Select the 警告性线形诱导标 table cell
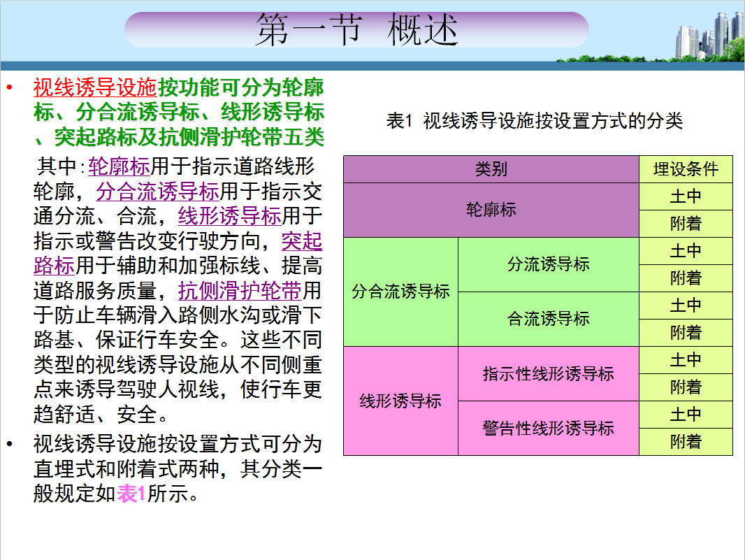The height and width of the screenshot is (560, 745). pos(549,429)
